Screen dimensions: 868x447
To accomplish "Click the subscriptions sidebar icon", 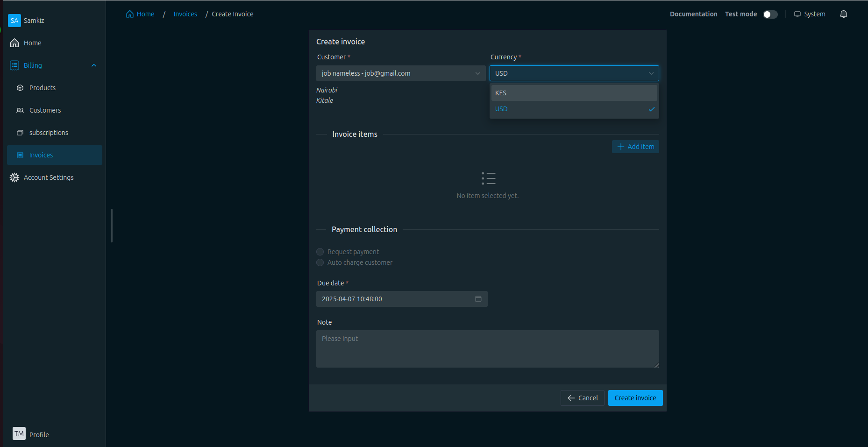I will click(x=20, y=133).
